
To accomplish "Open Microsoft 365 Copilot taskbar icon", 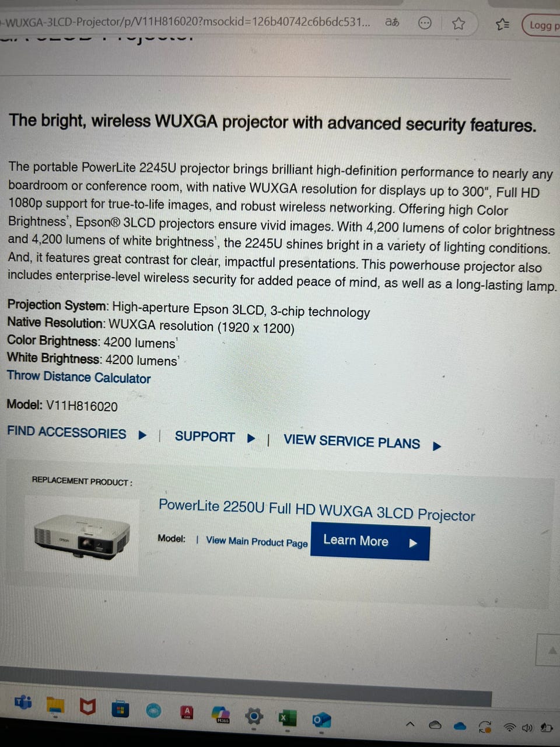I will click(x=221, y=714).
